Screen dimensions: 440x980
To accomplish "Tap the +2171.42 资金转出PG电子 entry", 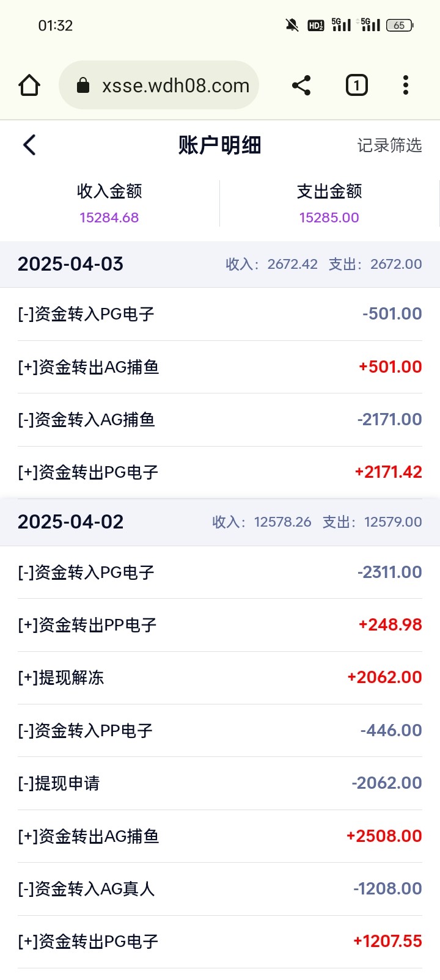I will click(x=220, y=472).
